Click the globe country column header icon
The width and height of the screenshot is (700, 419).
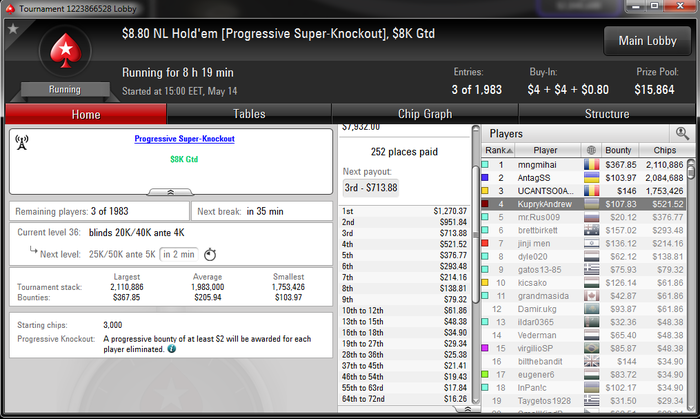click(591, 150)
